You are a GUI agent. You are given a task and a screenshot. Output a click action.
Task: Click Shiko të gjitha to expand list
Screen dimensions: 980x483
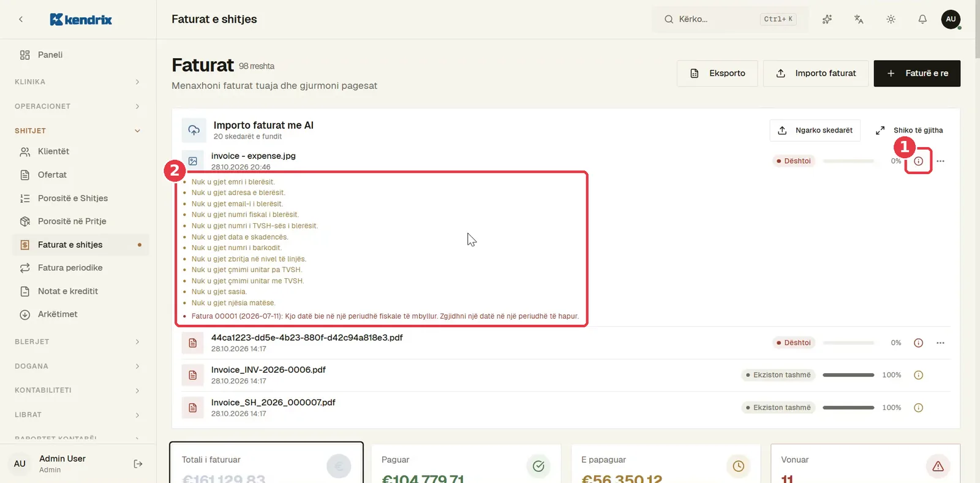tap(909, 130)
